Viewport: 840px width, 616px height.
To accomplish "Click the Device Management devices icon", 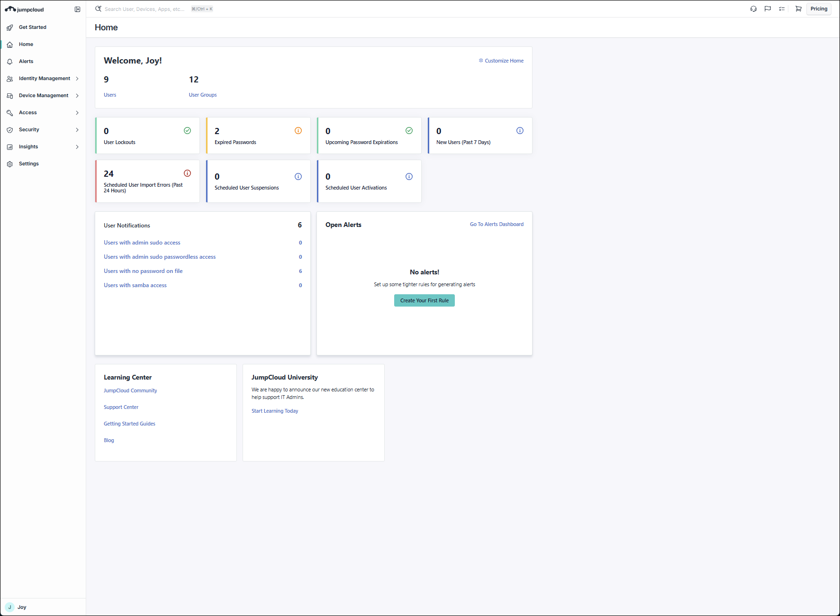I will click(x=9, y=96).
